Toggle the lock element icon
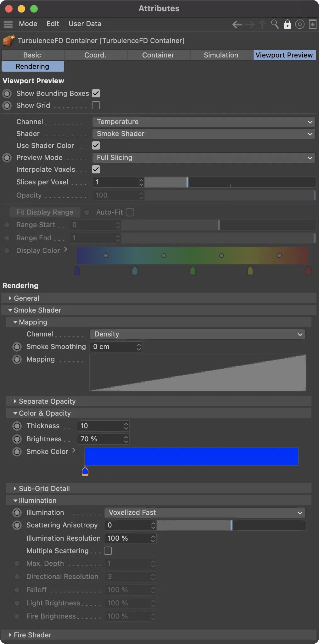Viewport: 319px width, 644px height. [x=287, y=24]
